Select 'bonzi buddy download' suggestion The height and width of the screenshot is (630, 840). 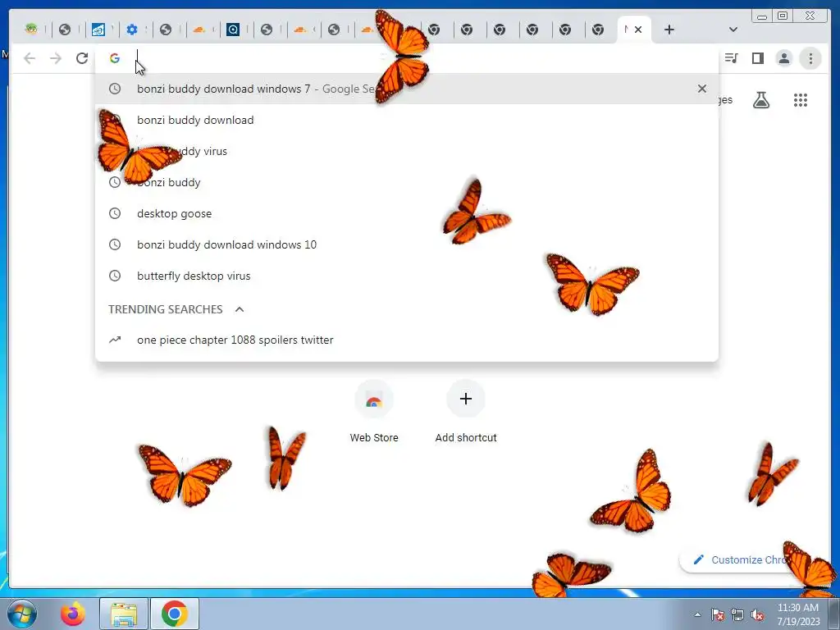click(x=407, y=120)
